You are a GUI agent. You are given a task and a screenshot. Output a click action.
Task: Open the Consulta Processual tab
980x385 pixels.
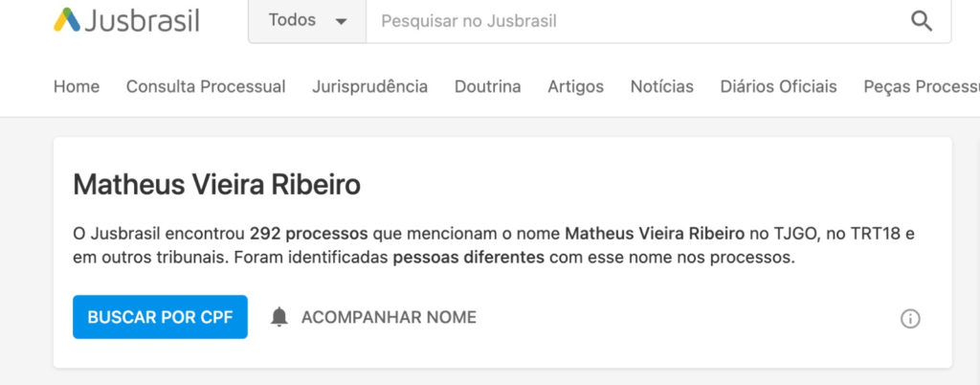pos(206,86)
